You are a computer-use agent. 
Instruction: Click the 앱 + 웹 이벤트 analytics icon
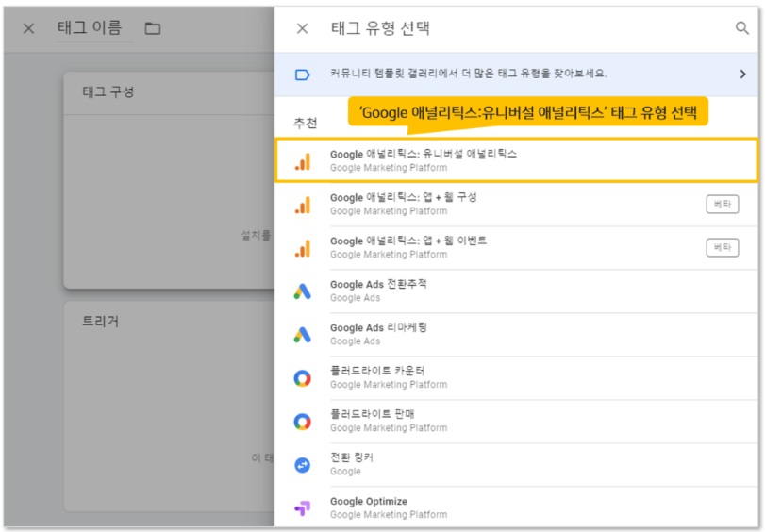303,248
